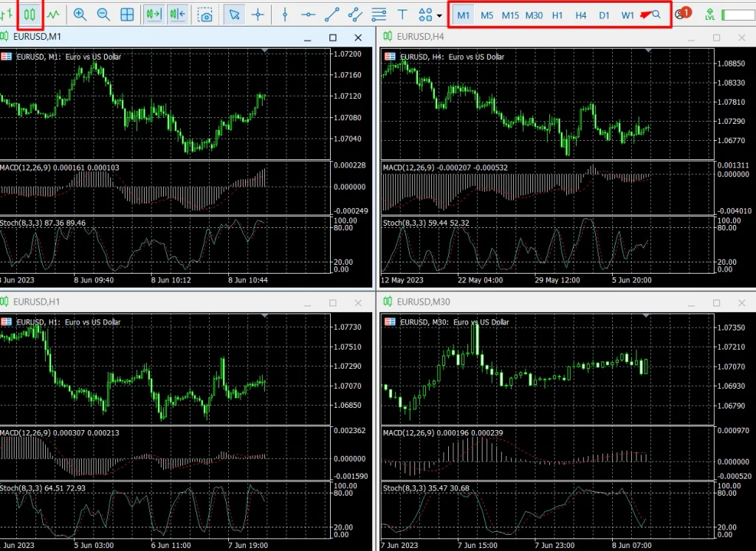
Task: Open the objects shapes dropdown arrow
Action: (439, 15)
